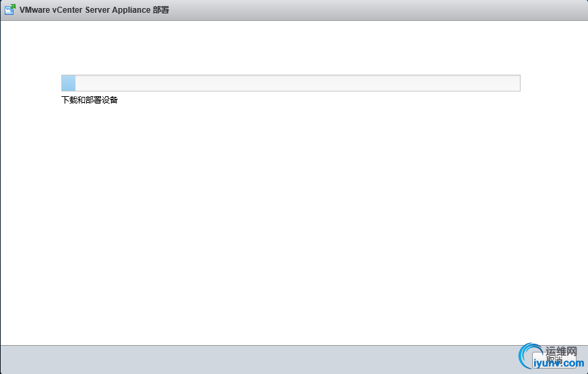
Task: Click the green arrow on title icon
Action: coord(13,7)
